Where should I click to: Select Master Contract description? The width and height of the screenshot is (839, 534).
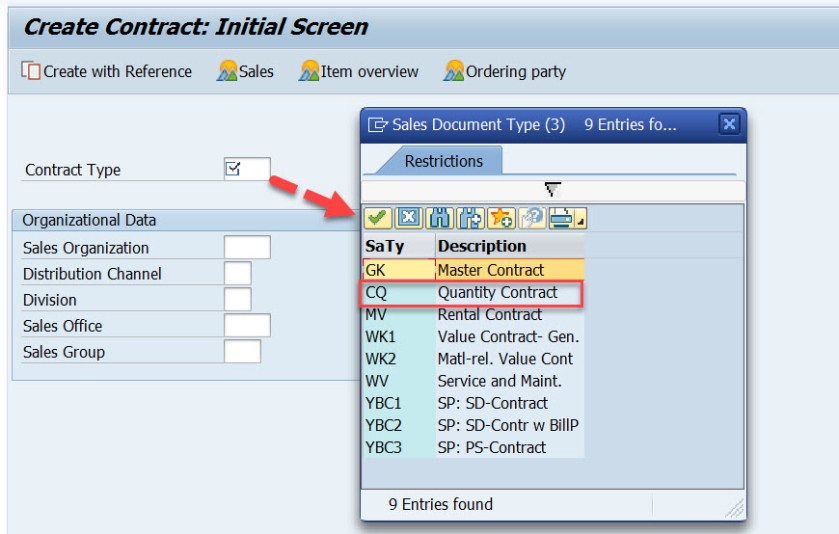click(510, 270)
